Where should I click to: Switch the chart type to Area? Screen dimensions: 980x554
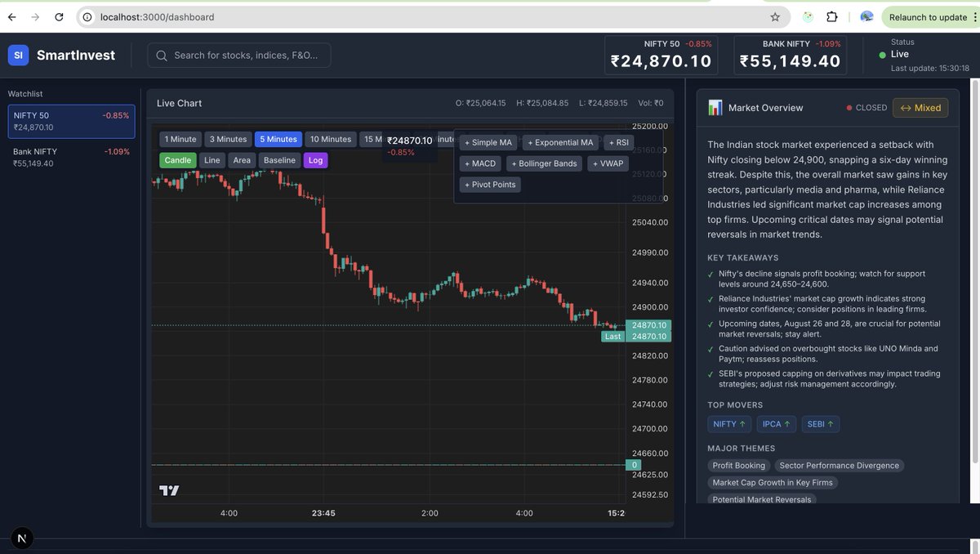242,160
